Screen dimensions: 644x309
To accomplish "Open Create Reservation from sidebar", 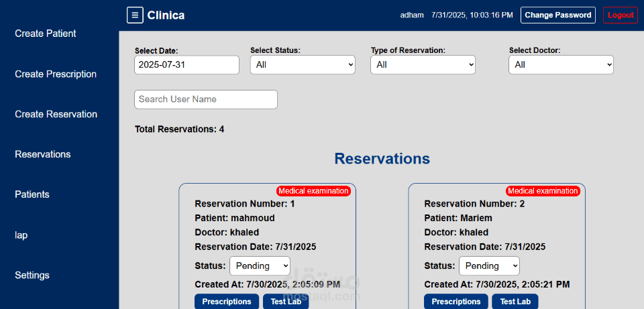I will click(56, 114).
